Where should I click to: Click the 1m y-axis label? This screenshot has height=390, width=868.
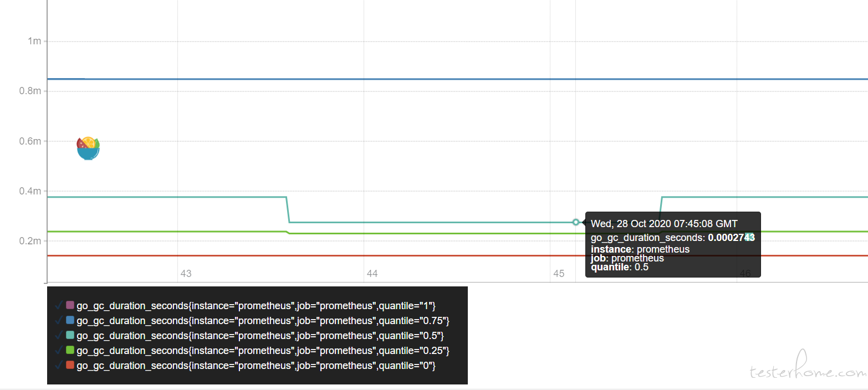34,42
